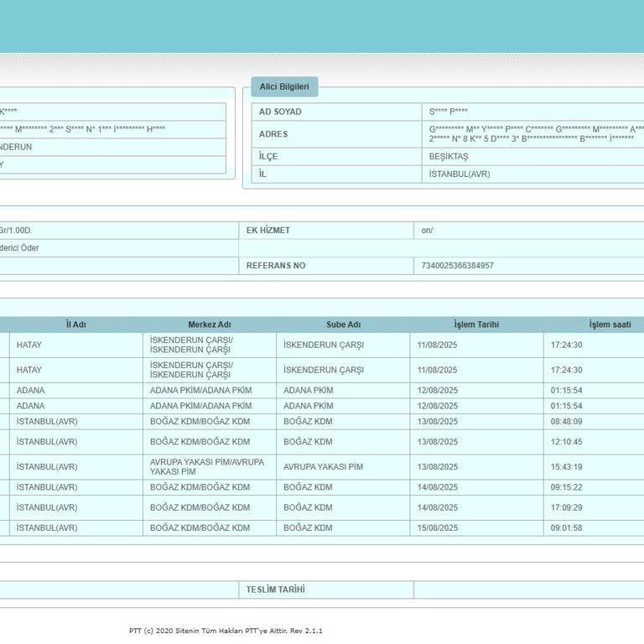Click the ADRES field label

click(x=273, y=134)
